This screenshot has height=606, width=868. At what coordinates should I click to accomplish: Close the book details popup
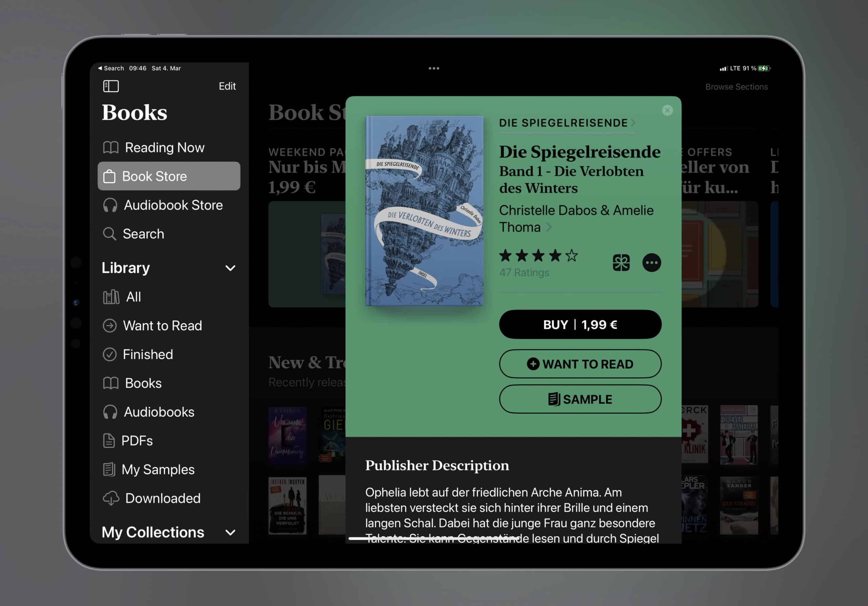667,110
